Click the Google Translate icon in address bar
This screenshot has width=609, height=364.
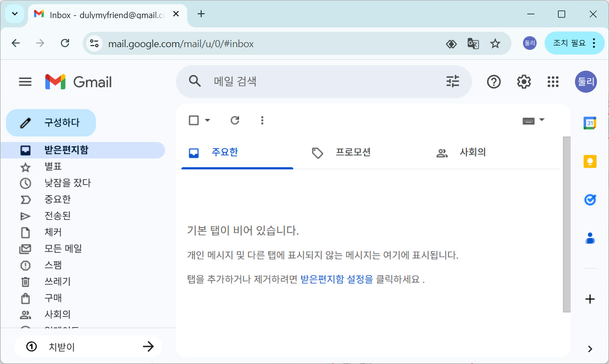(x=473, y=43)
